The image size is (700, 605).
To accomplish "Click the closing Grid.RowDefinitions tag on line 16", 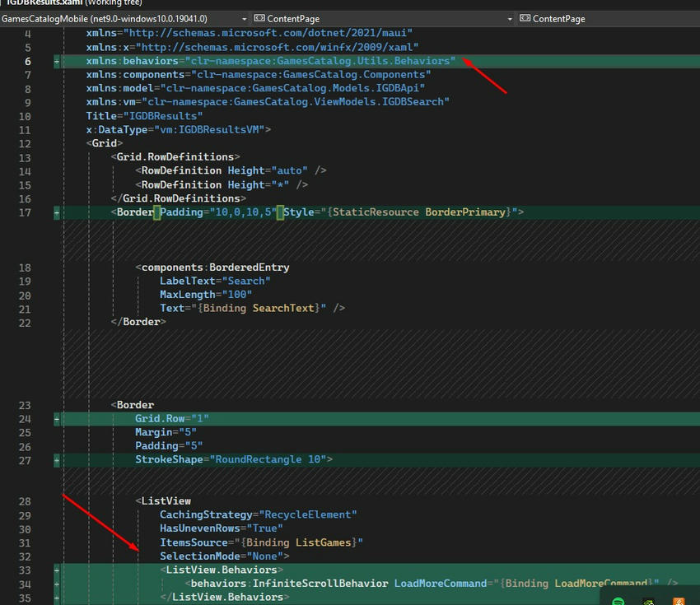I will 179,198.
